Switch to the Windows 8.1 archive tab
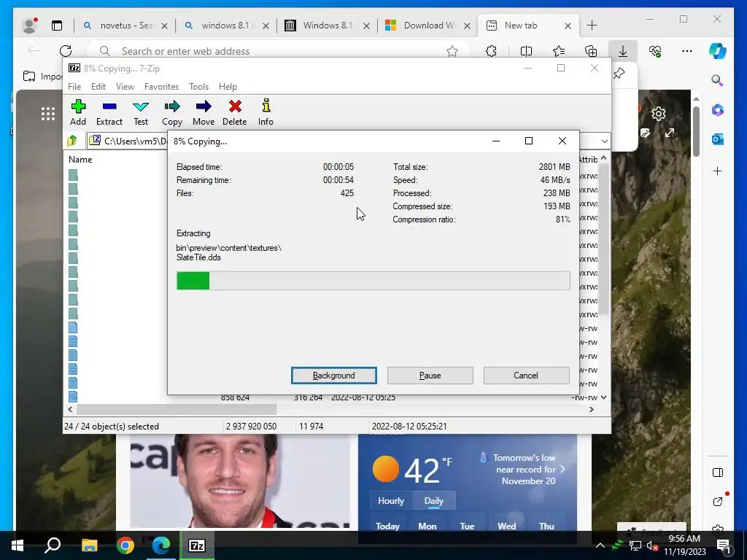This screenshot has height=560, width=747. pos(328,26)
